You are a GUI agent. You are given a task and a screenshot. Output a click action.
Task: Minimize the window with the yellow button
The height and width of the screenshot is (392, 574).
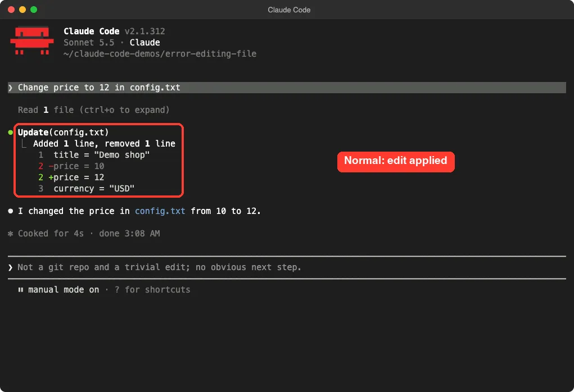pos(22,10)
